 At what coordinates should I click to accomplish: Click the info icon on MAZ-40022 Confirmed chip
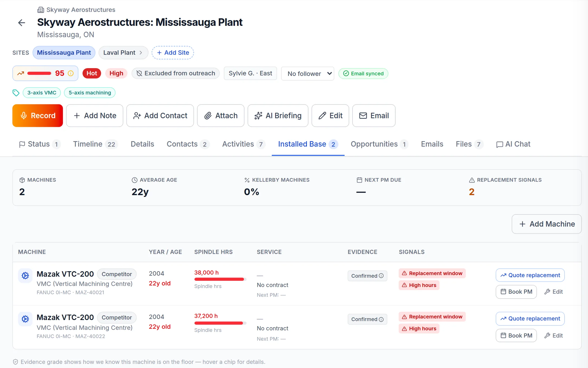(381, 319)
